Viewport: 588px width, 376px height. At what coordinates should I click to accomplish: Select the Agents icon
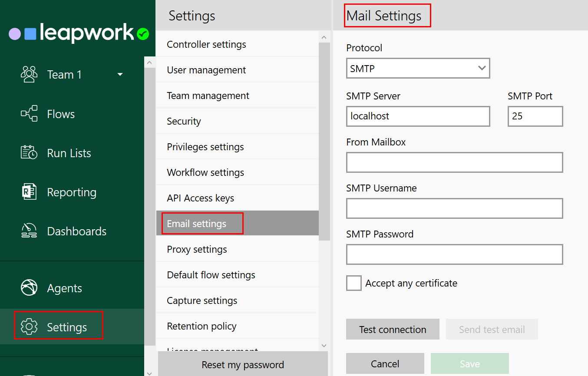[x=29, y=287]
